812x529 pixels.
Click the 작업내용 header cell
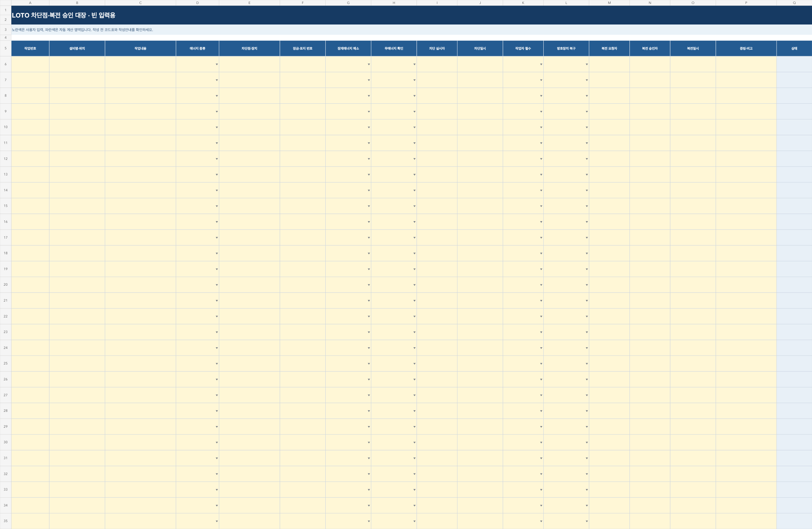pyautogui.click(x=140, y=48)
